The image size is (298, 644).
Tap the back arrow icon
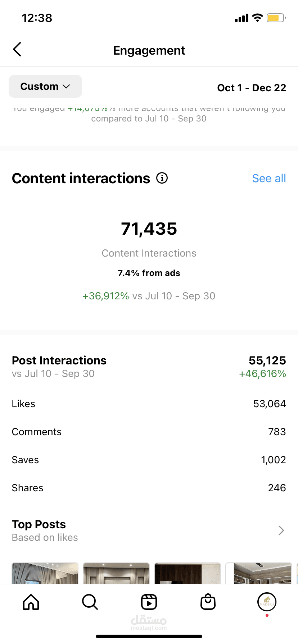click(x=17, y=50)
